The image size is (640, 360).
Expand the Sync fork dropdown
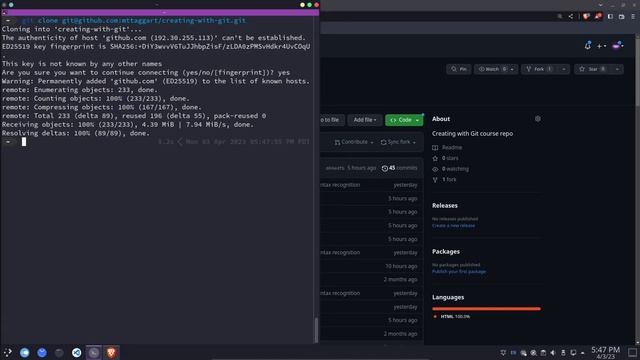click(398, 142)
